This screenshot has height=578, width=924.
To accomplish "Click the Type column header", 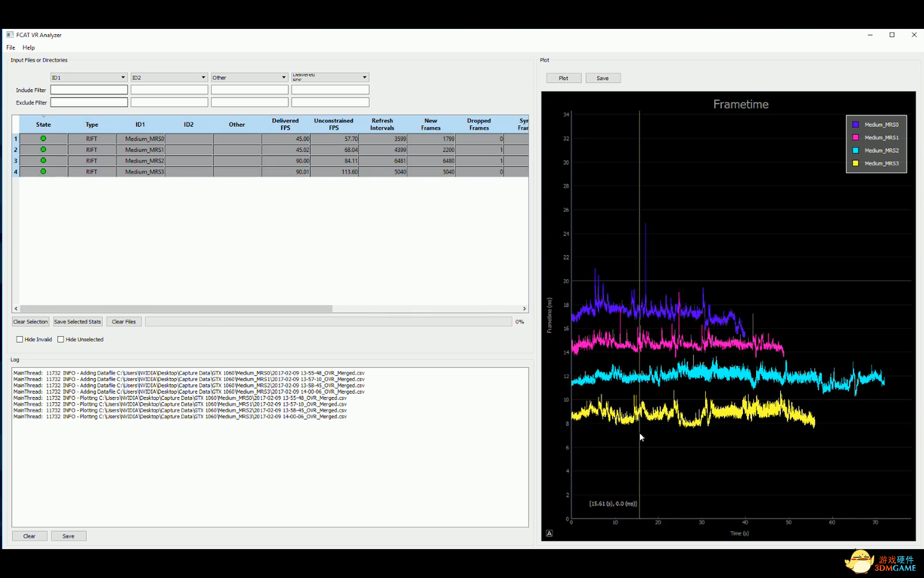I will click(x=92, y=124).
